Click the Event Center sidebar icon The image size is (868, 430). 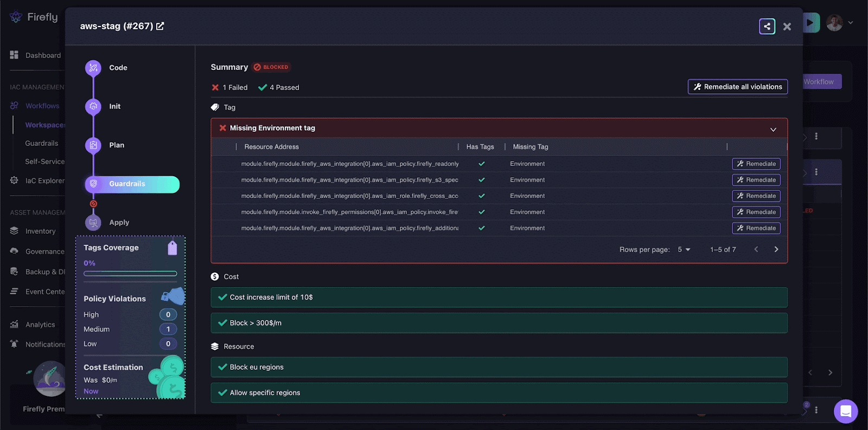pyautogui.click(x=14, y=291)
